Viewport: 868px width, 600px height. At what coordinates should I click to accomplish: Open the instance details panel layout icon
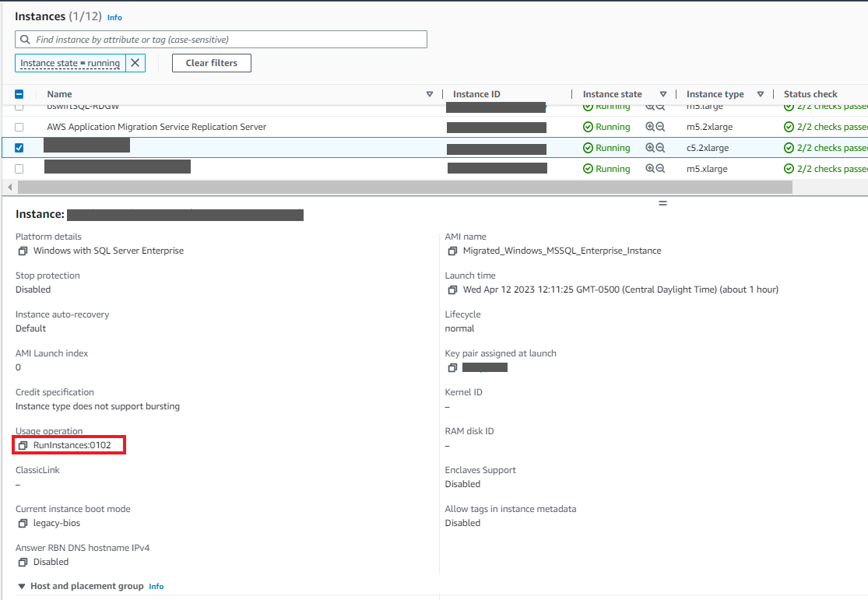coord(662,202)
